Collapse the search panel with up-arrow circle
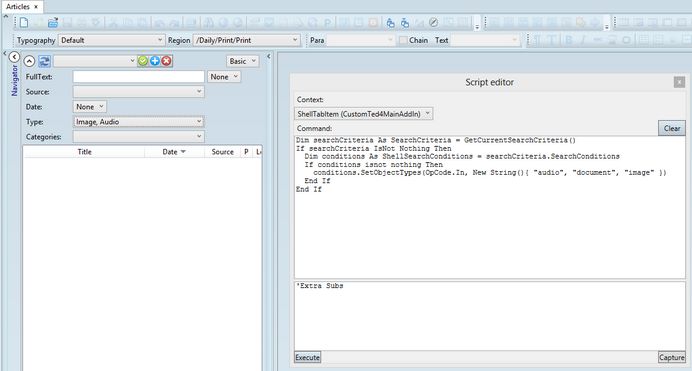Viewport: 692px width, 371px height. click(x=29, y=61)
